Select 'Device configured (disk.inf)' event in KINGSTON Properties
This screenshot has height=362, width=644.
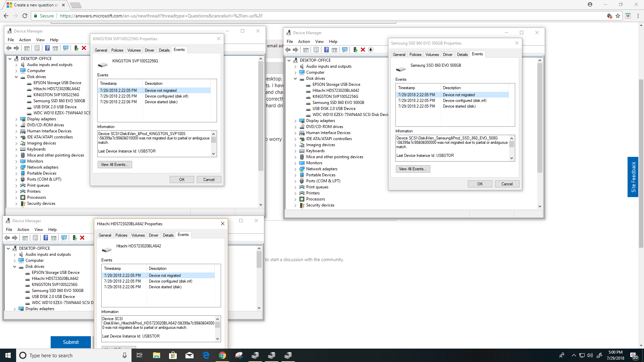pyautogui.click(x=155, y=96)
